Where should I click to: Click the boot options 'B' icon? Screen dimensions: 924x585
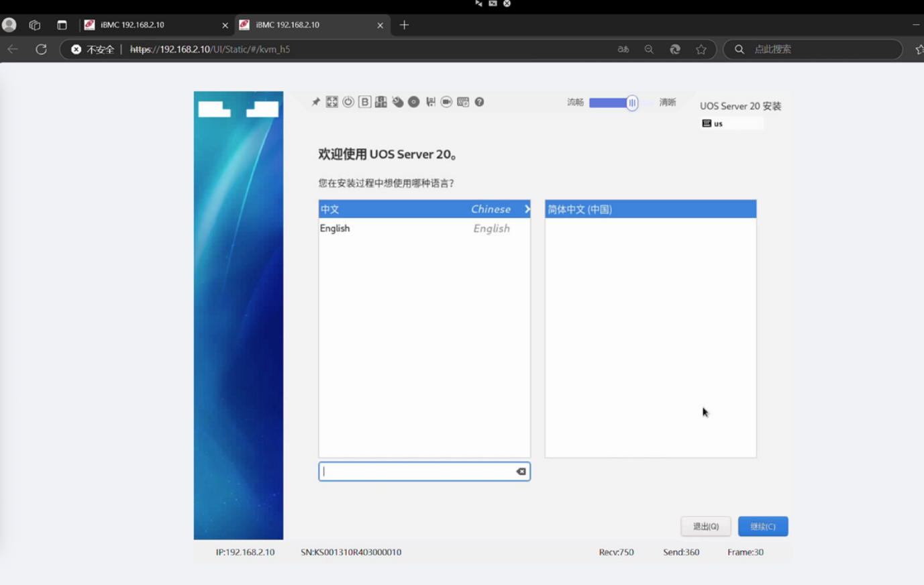pos(364,102)
